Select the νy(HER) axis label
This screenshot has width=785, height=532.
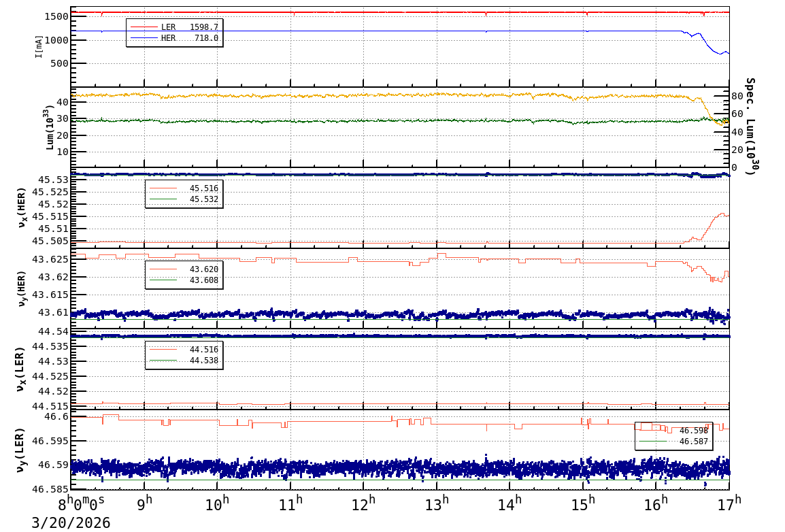coord(22,288)
